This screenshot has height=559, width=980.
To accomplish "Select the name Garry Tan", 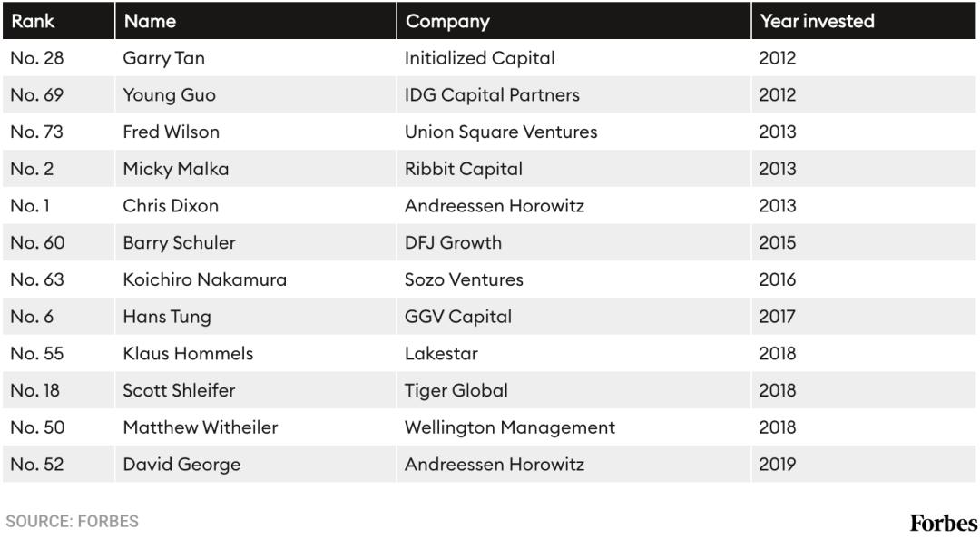I will pos(163,58).
